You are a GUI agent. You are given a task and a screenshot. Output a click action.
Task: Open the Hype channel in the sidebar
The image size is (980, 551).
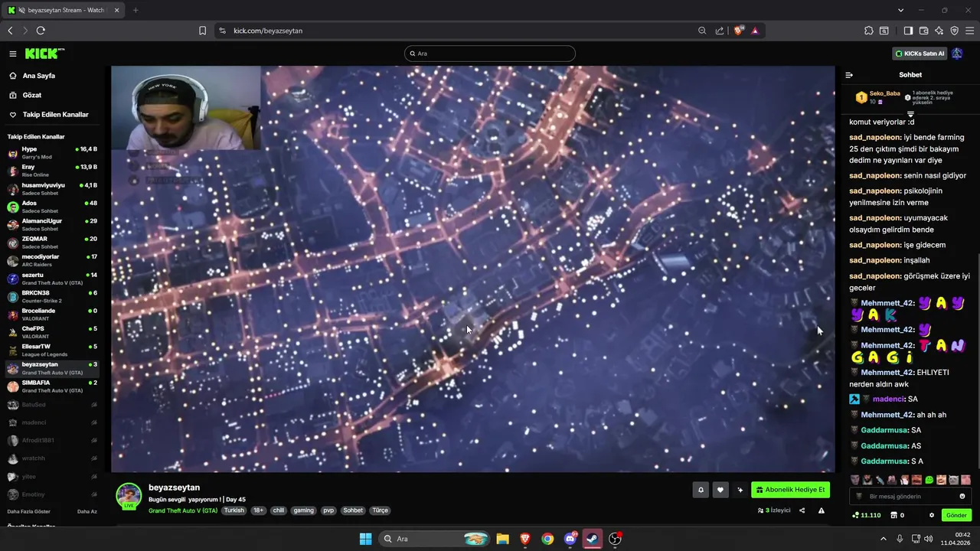[52, 152]
